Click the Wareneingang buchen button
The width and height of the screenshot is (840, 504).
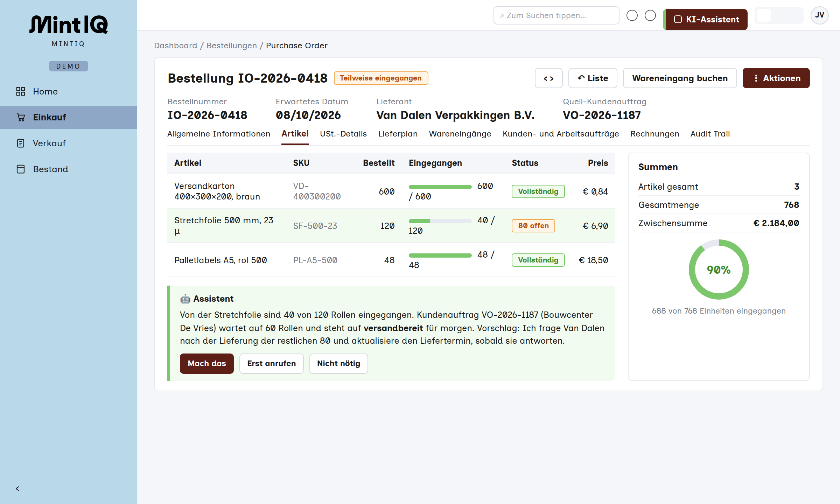[680, 78]
